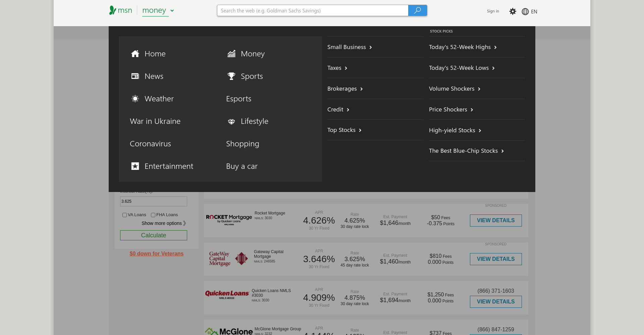Select War in Ukraine menu item

coord(155,121)
